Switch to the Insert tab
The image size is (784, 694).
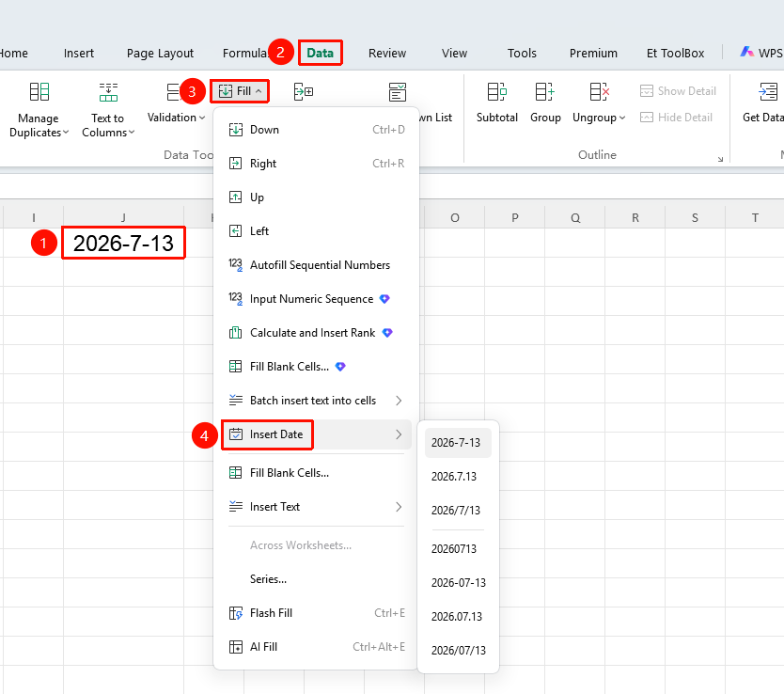tap(79, 53)
